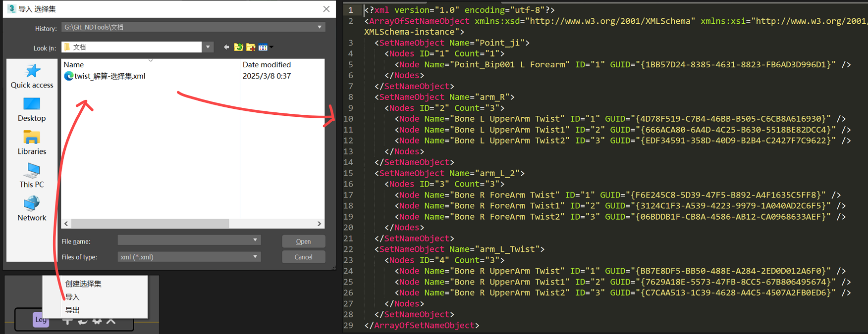Click the file list scrollbar thumb
The height and width of the screenshot is (334, 868).
(150, 224)
